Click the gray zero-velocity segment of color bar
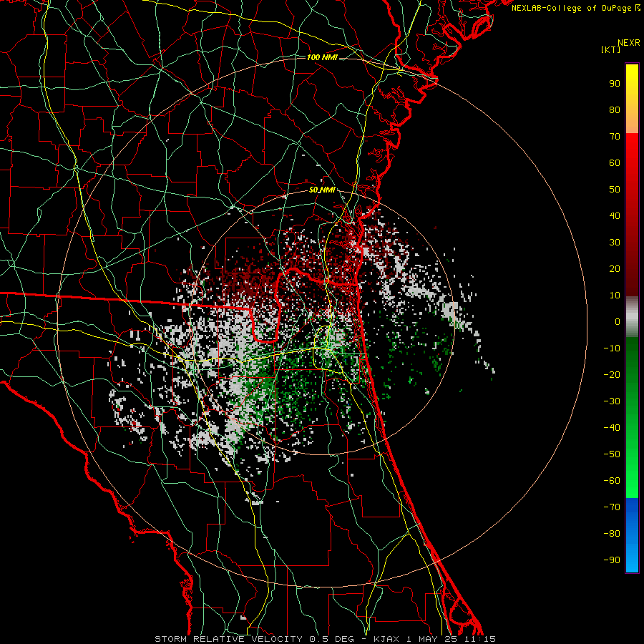644x644 pixels. (632, 317)
